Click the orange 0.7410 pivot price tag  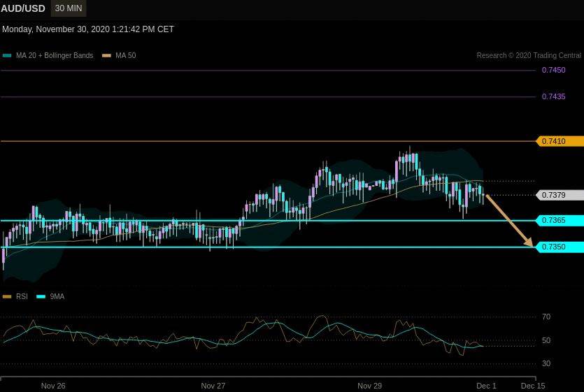point(560,141)
